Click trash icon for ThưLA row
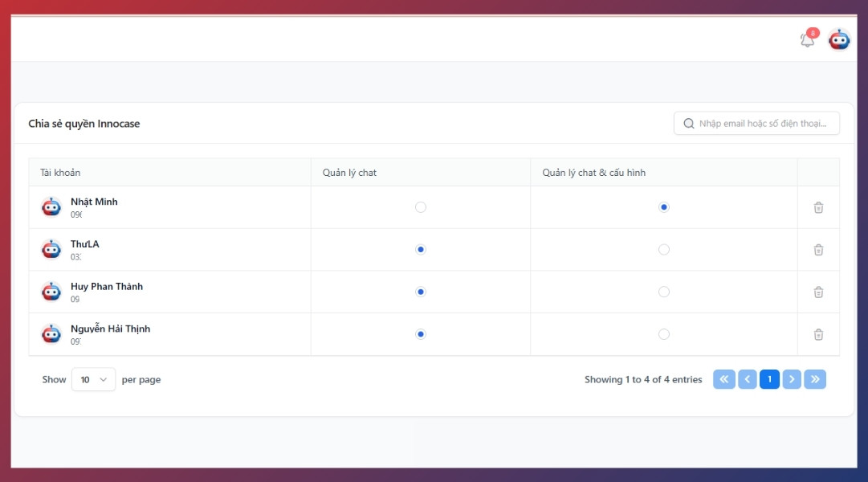Screen dimensions: 868x482 point(818,250)
